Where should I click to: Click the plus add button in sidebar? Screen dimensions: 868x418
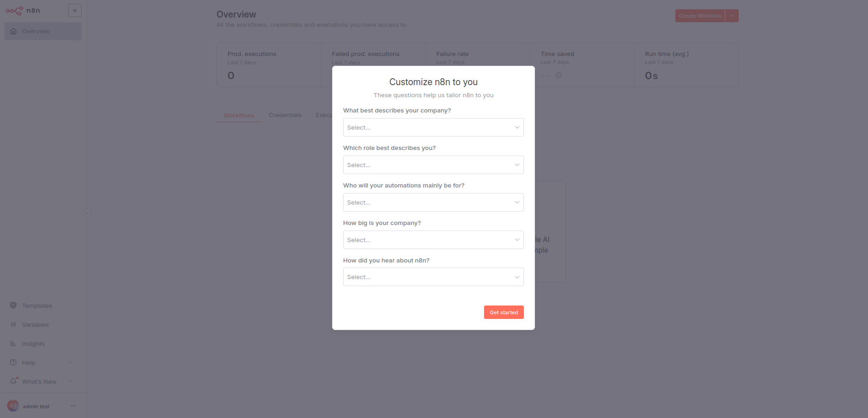[x=75, y=11]
